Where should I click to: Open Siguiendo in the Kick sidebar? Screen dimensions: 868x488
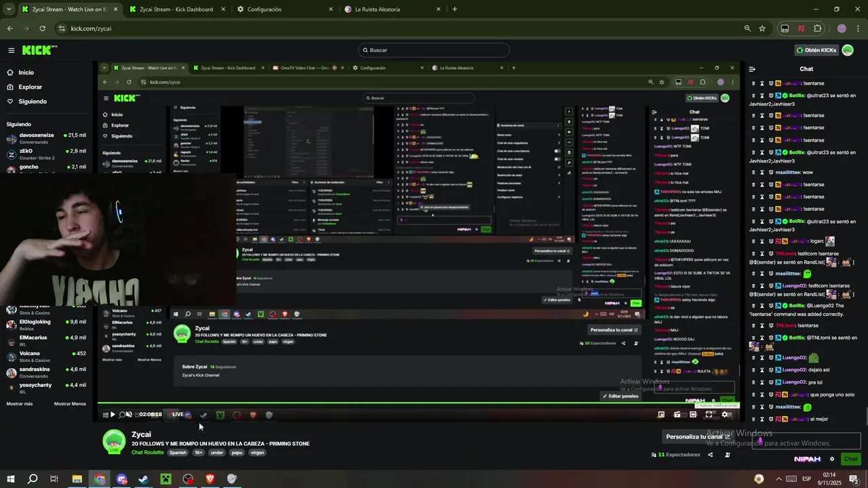pyautogui.click(x=27, y=102)
